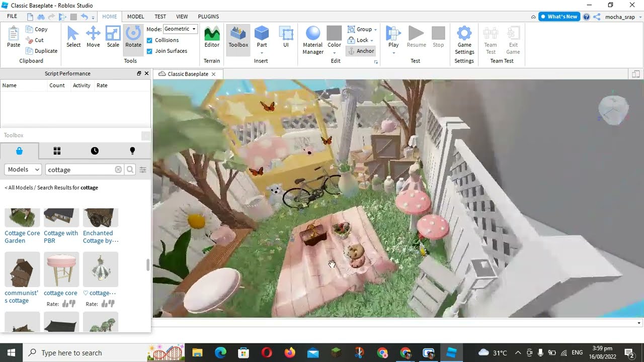Click the communist's cottage model name
644x362 pixels.
[x=22, y=297]
